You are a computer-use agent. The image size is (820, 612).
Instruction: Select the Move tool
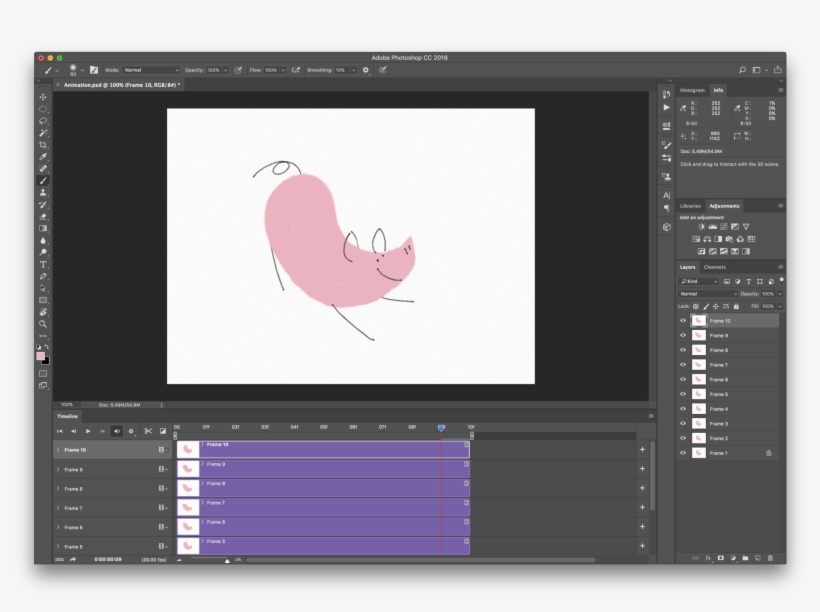pyautogui.click(x=43, y=97)
